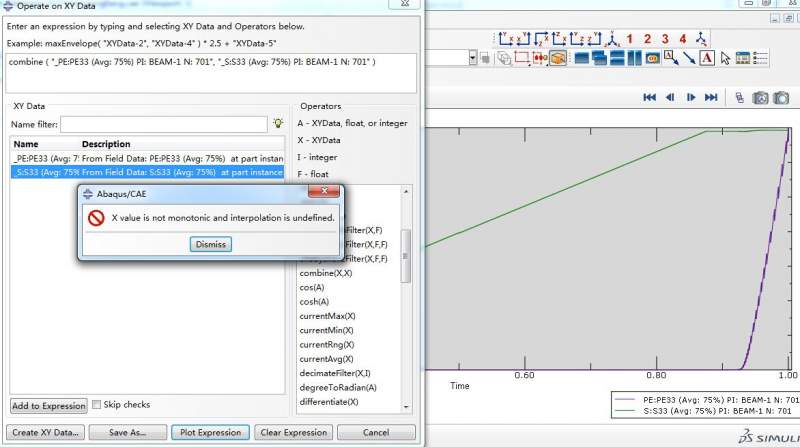The height and width of the screenshot is (447, 800).
Task: Tile viewports vertically
Action: pyautogui.click(x=635, y=58)
